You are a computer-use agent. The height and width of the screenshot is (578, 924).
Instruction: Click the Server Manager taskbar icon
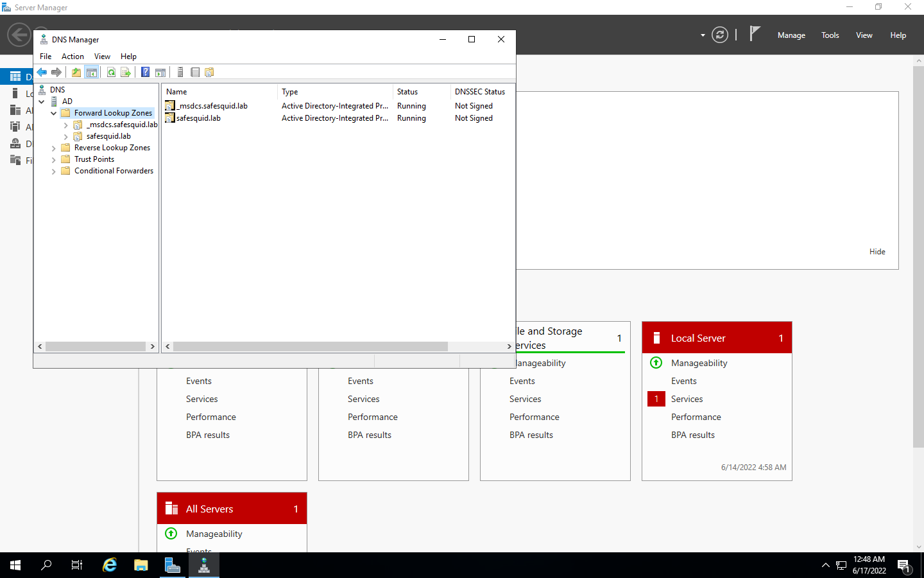tap(173, 565)
